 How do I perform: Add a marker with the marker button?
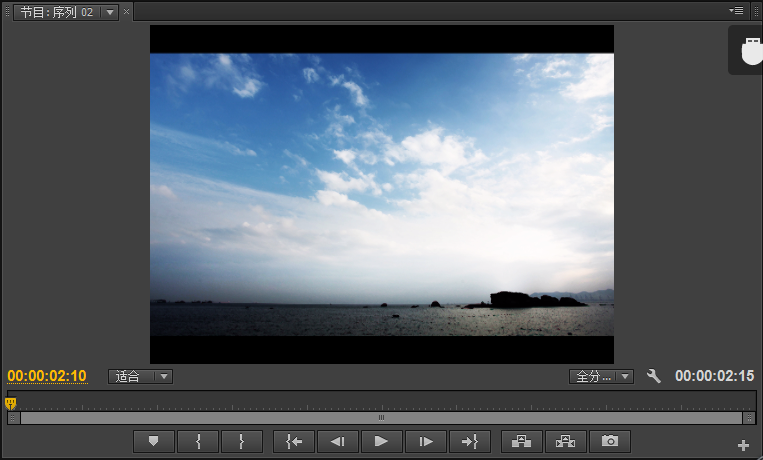tap(154, 442)
